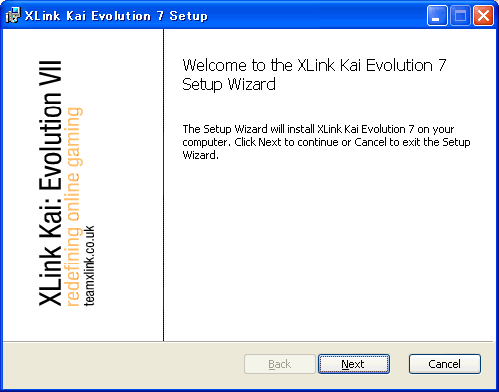This screenshot has height=392, width=499.
Task: Close the XLink Kai Setup window
Action: pos(483,15)
